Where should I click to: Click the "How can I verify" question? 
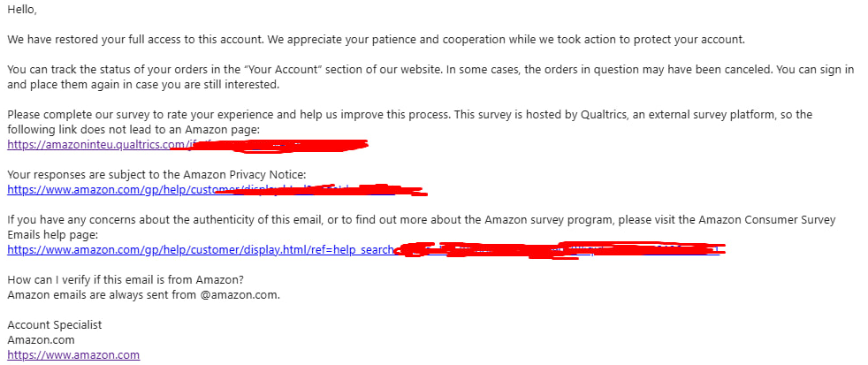pos(126,280)
